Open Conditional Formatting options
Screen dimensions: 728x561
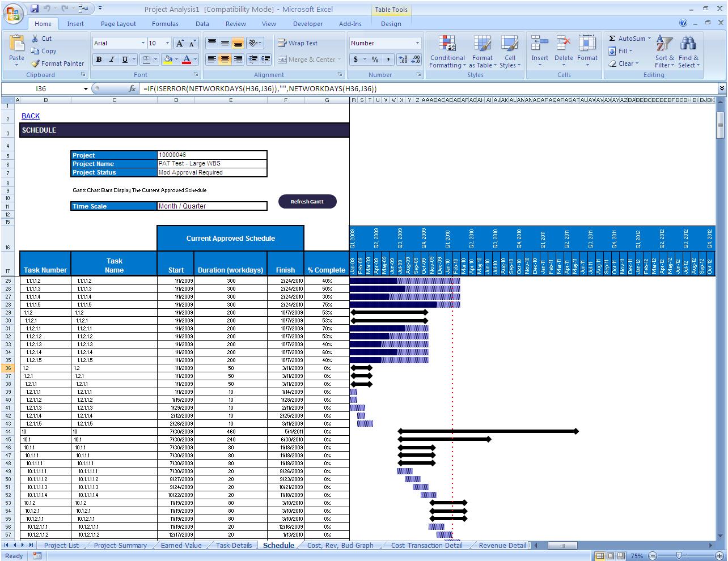[x=447, y=52]
